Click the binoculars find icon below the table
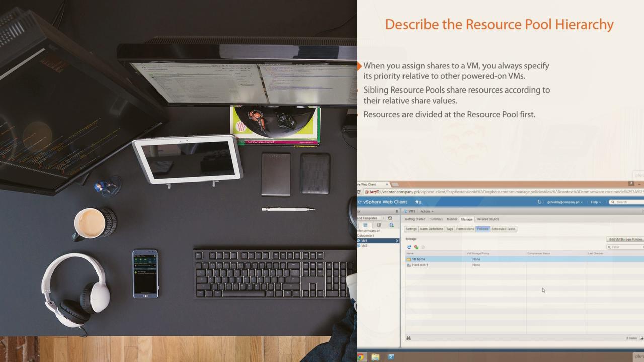The image size is (644, 362). [x=408, y=338]
